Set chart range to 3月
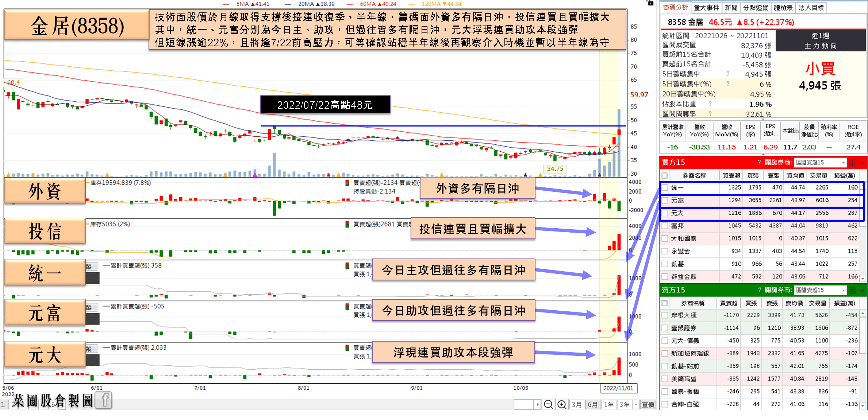Image resolution: width=868 pixels, height=420 pixels. tap(576, 404)
